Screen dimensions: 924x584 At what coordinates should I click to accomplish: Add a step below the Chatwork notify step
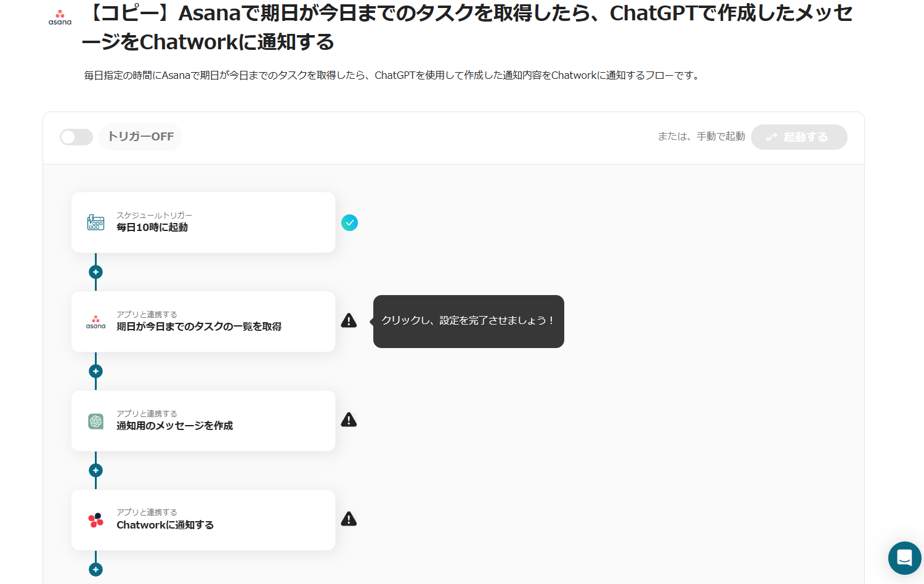[95, 569]
